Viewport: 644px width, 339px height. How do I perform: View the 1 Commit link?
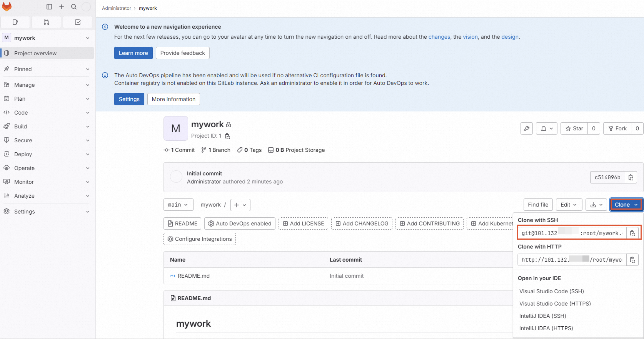tap(179, 150)
